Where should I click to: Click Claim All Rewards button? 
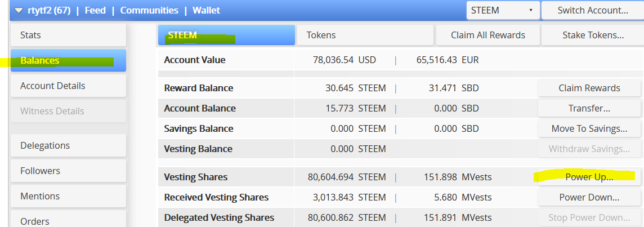click(x=488, y=35)
